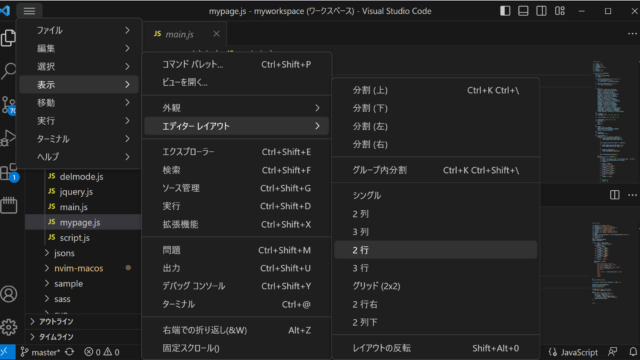
Task: Open the Source Control view icon
Action: pos(9,105)
